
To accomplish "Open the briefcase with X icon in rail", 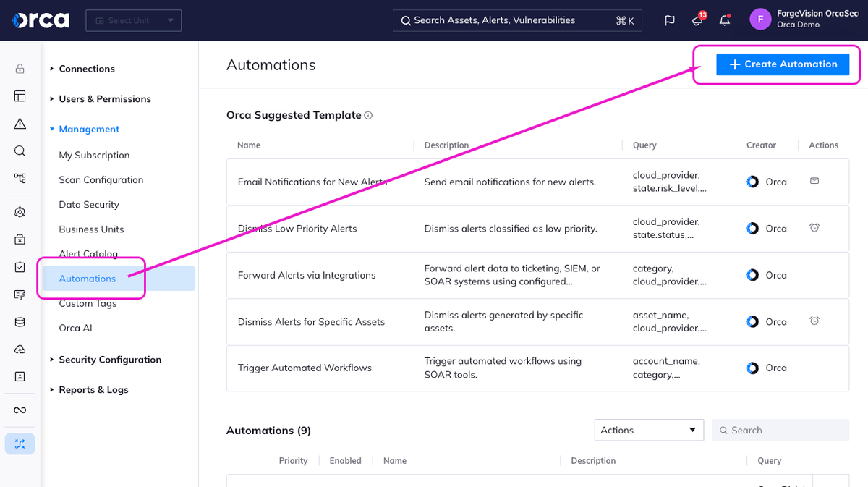I will (x=20, y=240).
